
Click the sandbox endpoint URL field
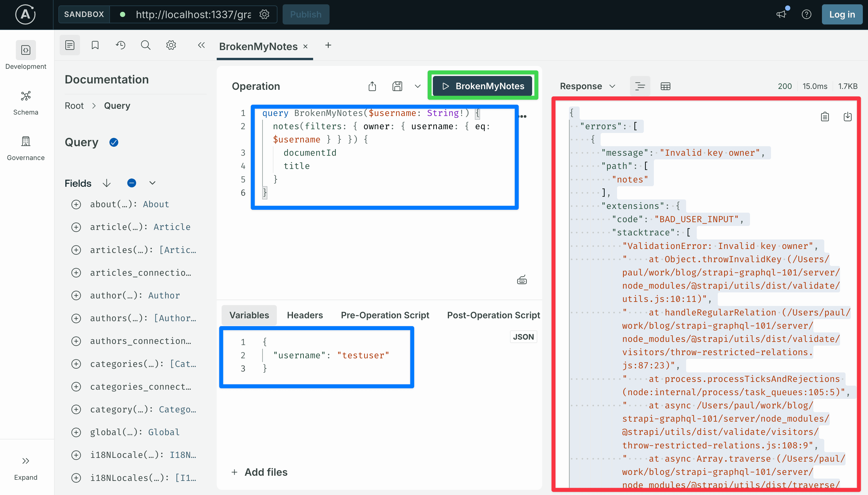coord(193,14)
